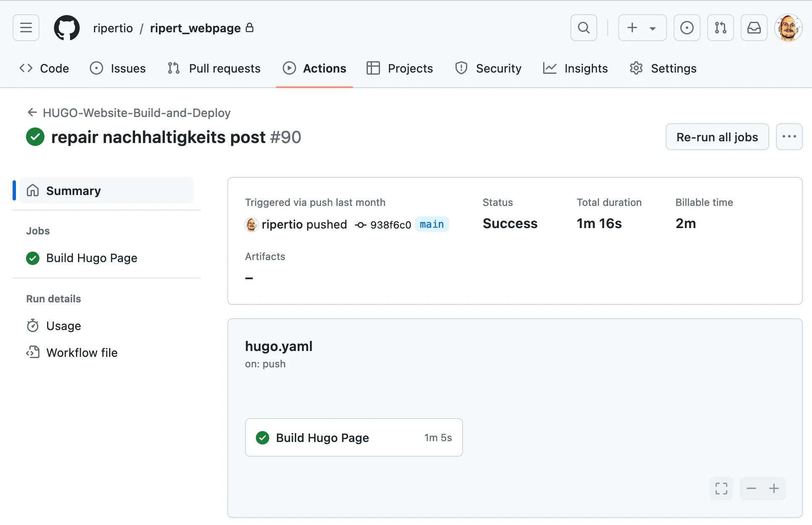Click the Summary home icon
Viewport: 812px width, 525px height.
[33, 190]
